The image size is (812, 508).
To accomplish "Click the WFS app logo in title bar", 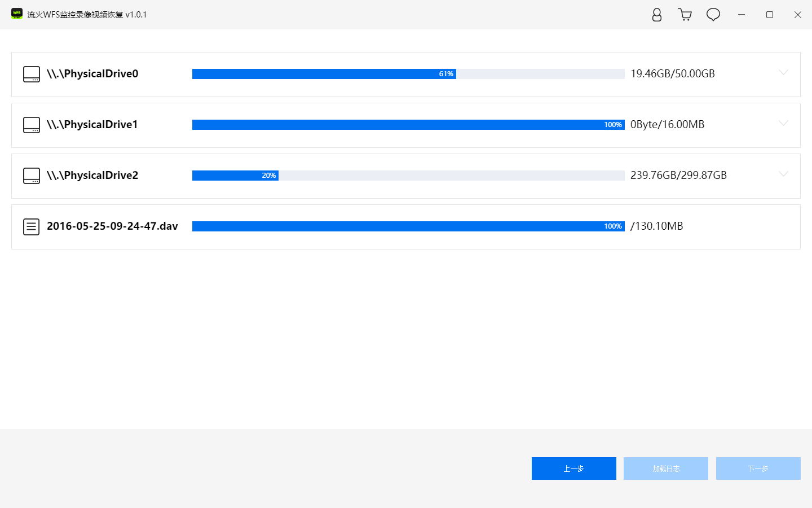I will pos(17,14).
